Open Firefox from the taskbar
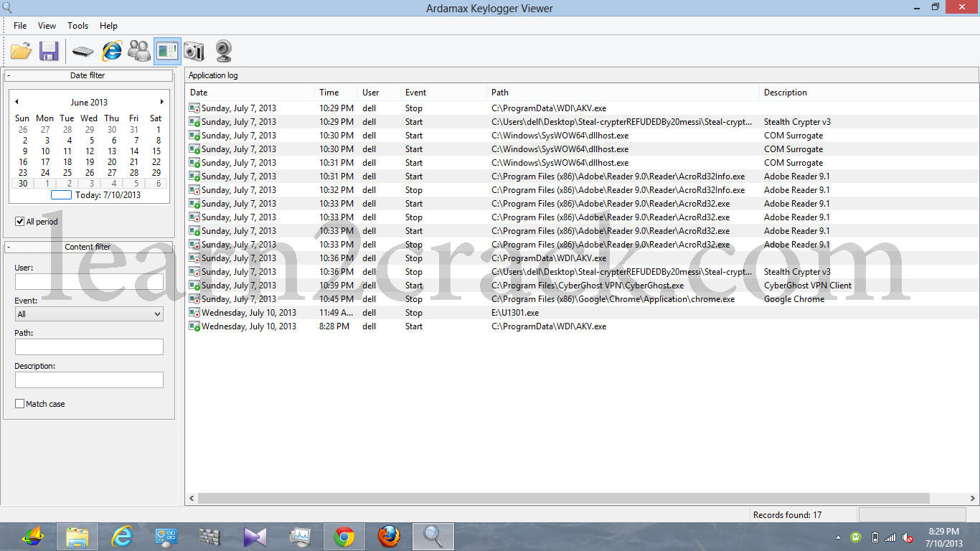This screenshot has width=980, height=551. tap(389, 537)
